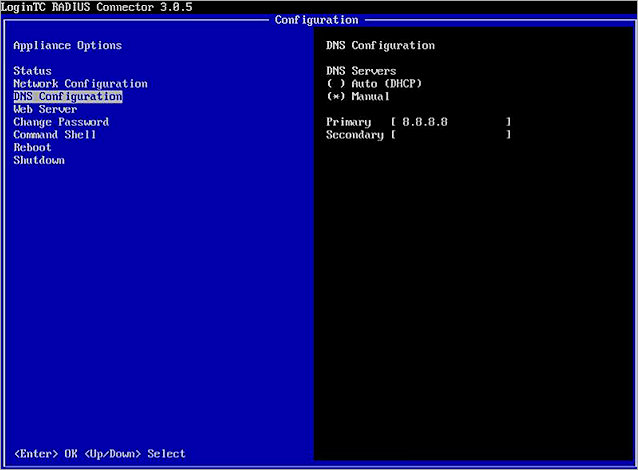Click the Primary DNS field showing 8.8.8.8
The width and height of the screenshot is (638, 470).
click(x=451, y=122)
